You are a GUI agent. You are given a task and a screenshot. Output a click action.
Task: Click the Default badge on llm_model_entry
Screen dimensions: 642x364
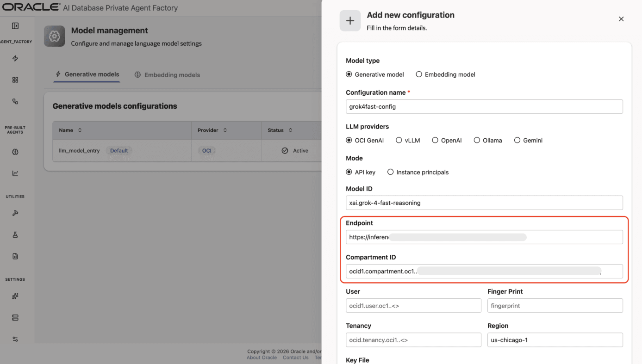pyautogui.click(x=119, y=150)
